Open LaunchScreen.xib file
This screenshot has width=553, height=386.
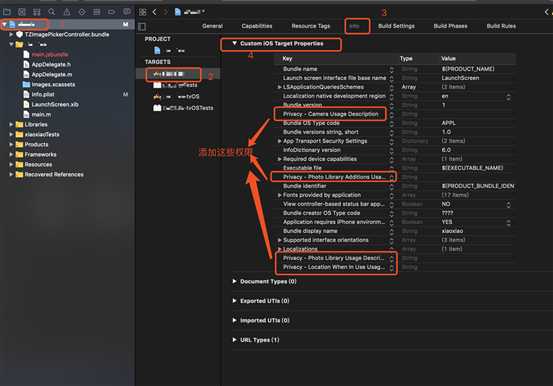pos(55,104)
